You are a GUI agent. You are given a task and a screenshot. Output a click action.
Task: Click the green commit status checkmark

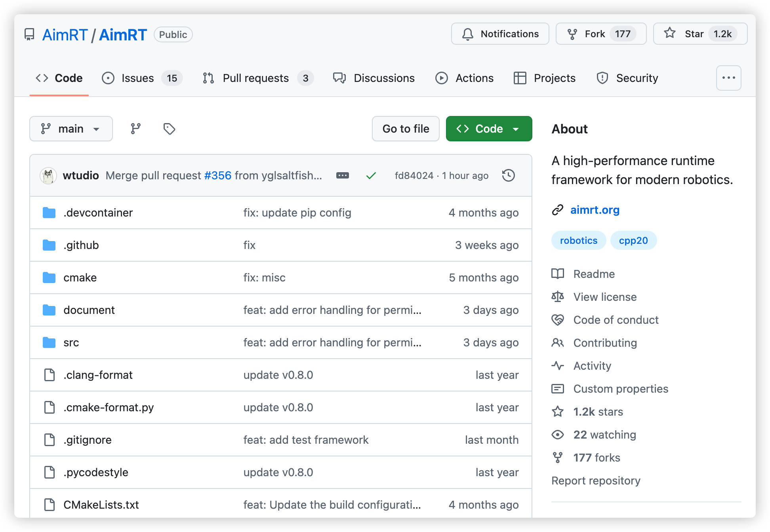click(371, 175)
